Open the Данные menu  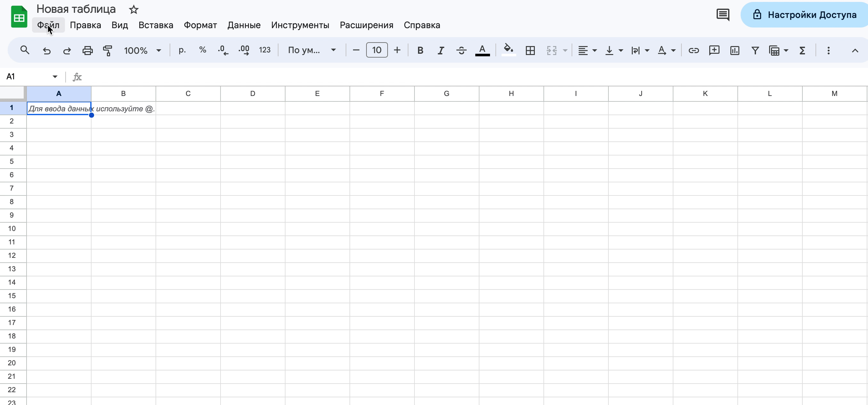[x=244, y=25]
